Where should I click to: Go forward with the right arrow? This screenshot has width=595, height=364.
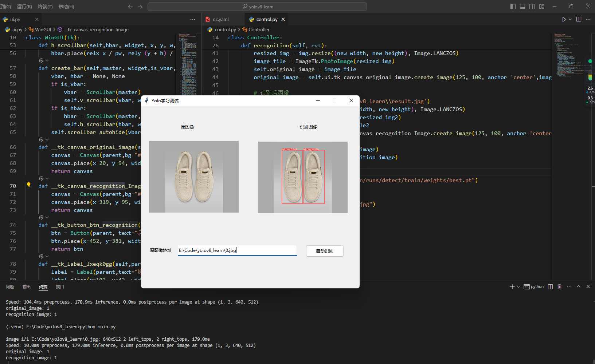(140, 7)
